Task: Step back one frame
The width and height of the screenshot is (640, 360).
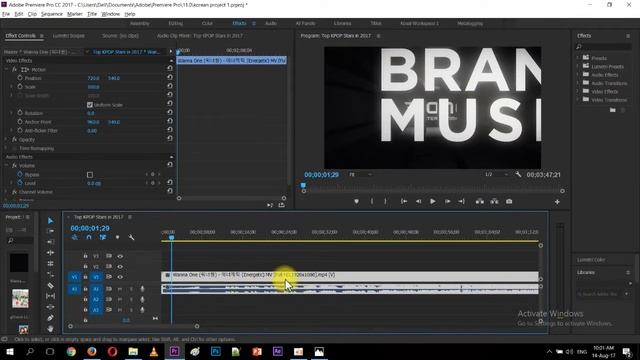Action: [x=418, y=202]
